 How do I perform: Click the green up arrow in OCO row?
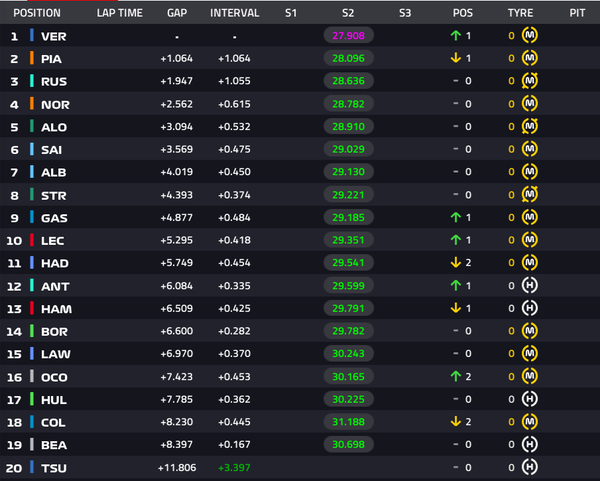[x=455, y=377]
